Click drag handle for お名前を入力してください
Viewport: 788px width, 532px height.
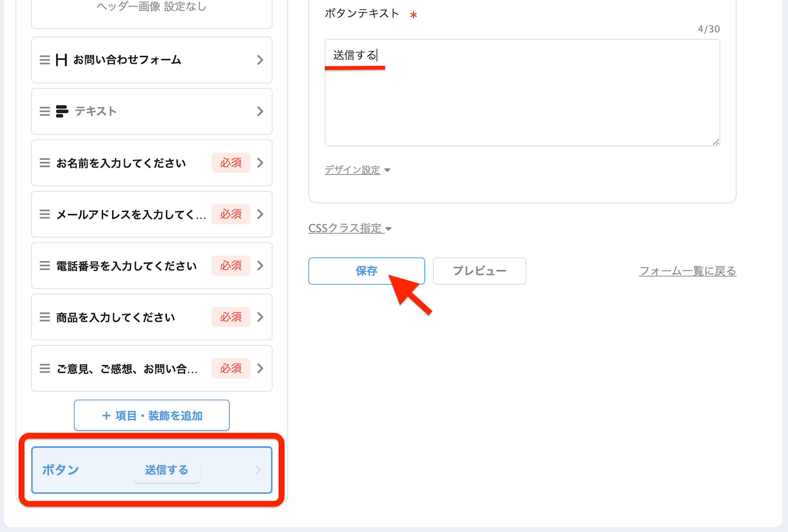pyautogui.click(x=45, y=163)
